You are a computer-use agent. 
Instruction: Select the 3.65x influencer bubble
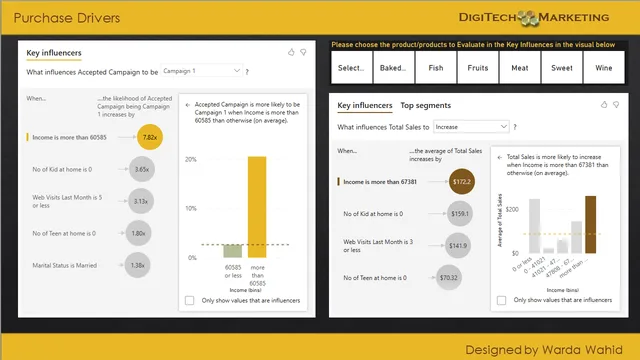[x=142, y=169]
